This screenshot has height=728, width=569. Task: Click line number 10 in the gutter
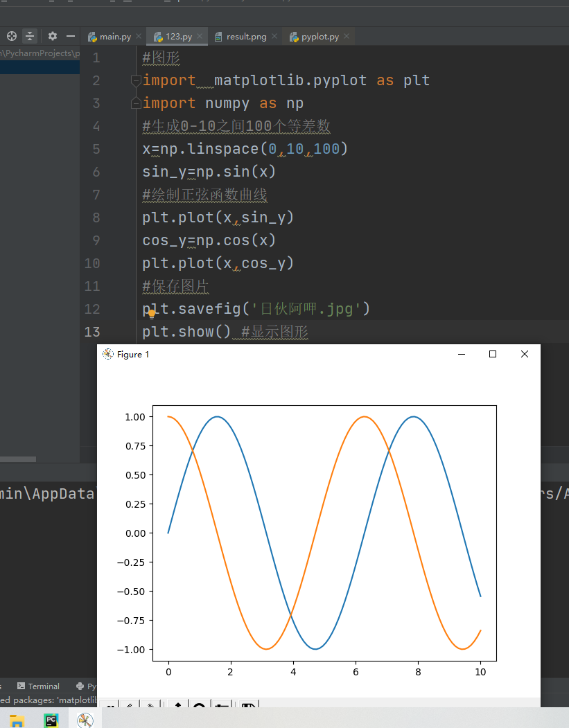92,263
